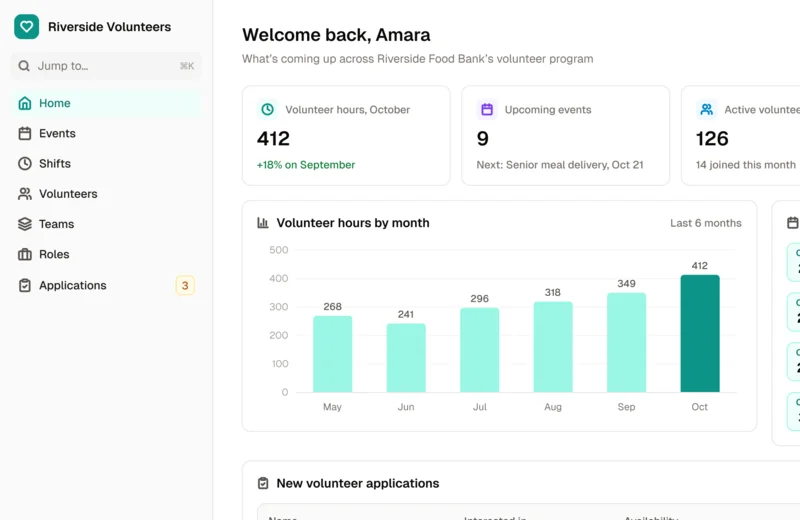Click the Home house icon
This screenshot has height=520, width=800.
(x=24, y=103)
